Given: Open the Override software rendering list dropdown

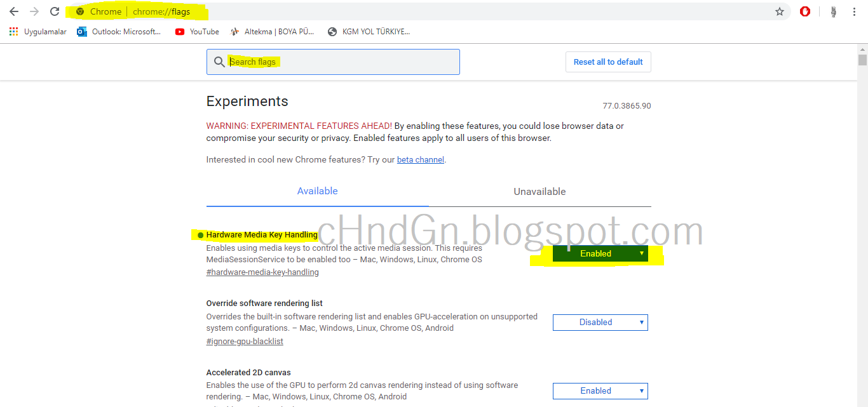Looking at the screenshot, I should click(600, 322).
